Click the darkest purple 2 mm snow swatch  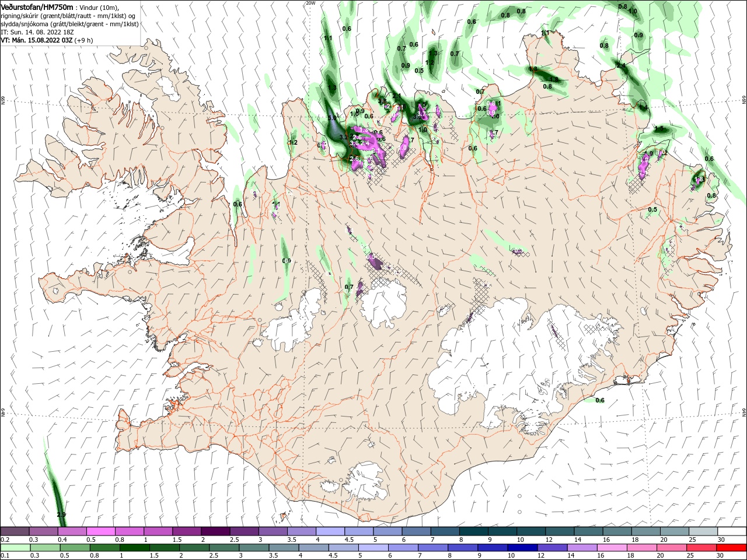215,531
